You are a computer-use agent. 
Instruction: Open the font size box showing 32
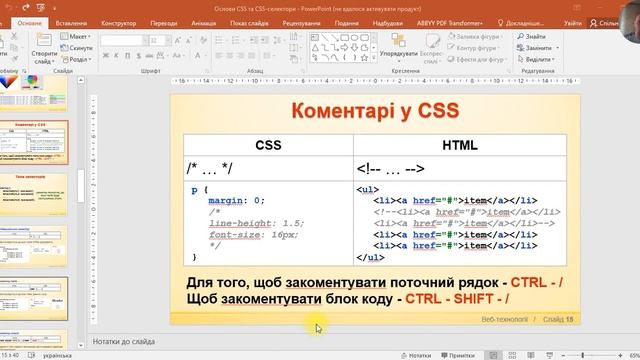pos(160,40)
